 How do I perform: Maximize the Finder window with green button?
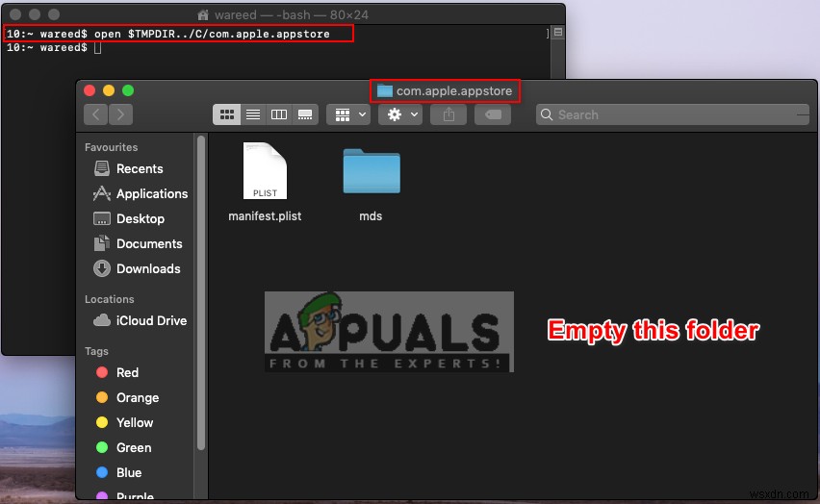coord(128,90)
